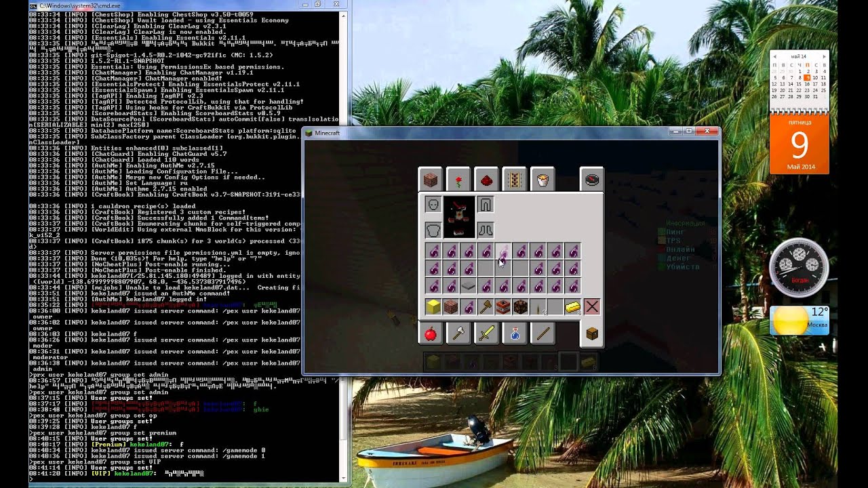Pick the redstone lamp in the hotbar
The width and height of the screenshot is (868, 488).
[x=520, y=307]
